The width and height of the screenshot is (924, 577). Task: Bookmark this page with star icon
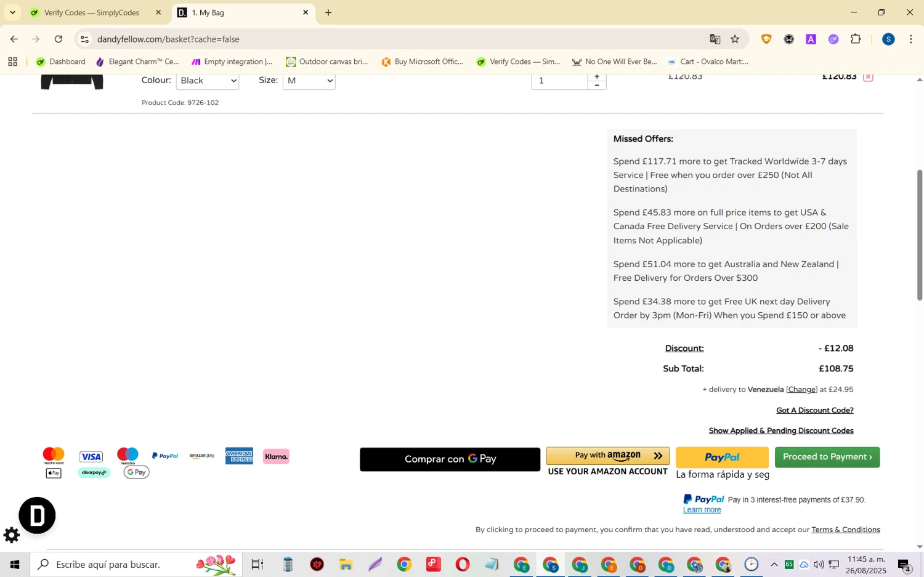tap(735, 39)
